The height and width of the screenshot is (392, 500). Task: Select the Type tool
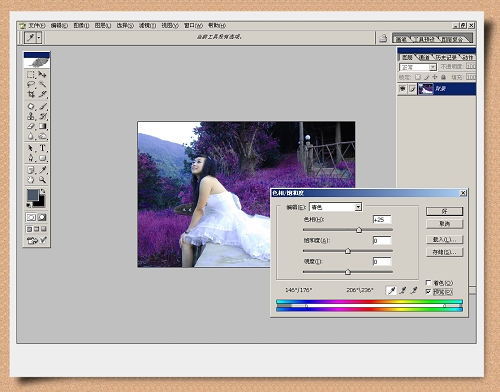pos(42,148)
